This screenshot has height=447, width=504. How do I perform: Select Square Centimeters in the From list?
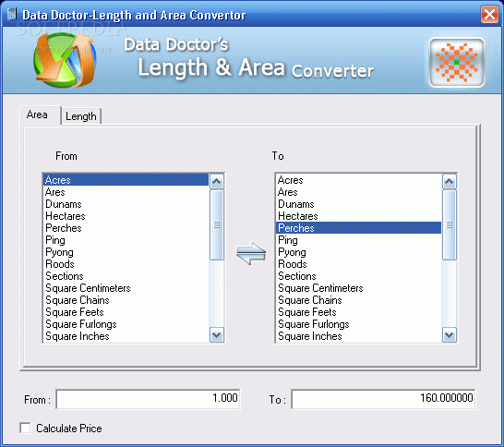point(126,288)
